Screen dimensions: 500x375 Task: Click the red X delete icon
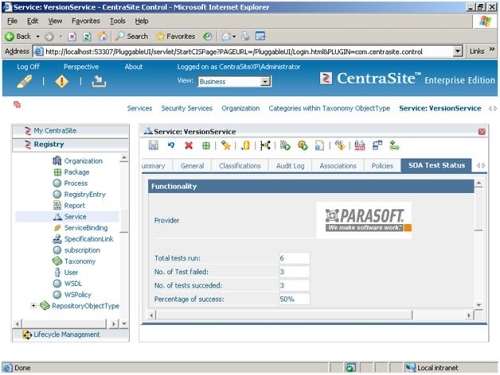click(189, 145)
